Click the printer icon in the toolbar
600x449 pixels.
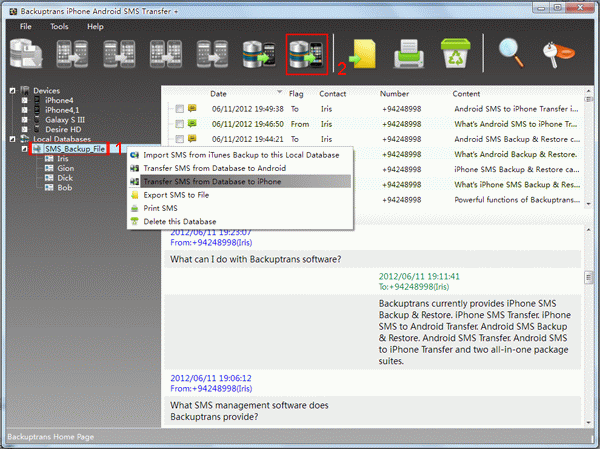point(409,54)
